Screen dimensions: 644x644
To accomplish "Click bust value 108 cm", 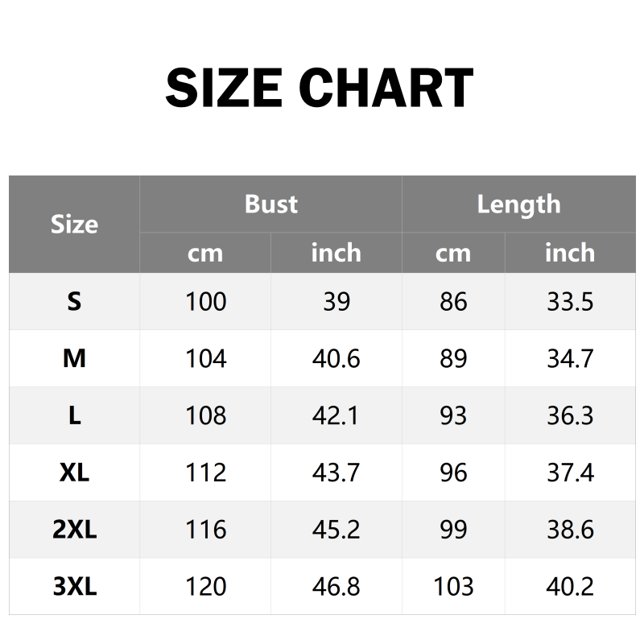I will coord(205,415).
